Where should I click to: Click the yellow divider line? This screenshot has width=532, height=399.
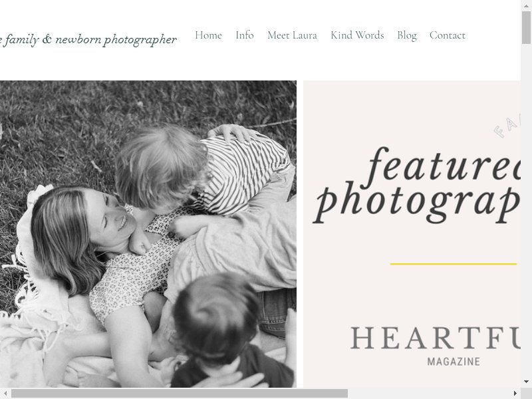tap(454, 263)
